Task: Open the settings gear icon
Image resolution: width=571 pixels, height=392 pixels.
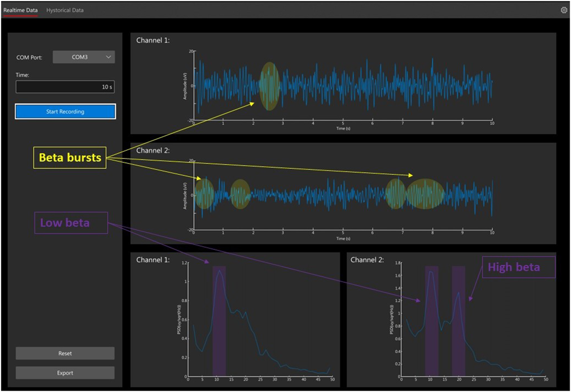Action: (x=564, y=10)
